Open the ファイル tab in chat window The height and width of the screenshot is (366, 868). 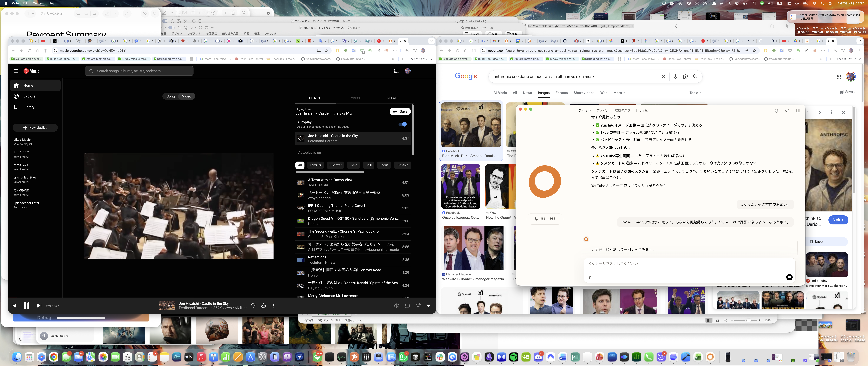point(603,110)
